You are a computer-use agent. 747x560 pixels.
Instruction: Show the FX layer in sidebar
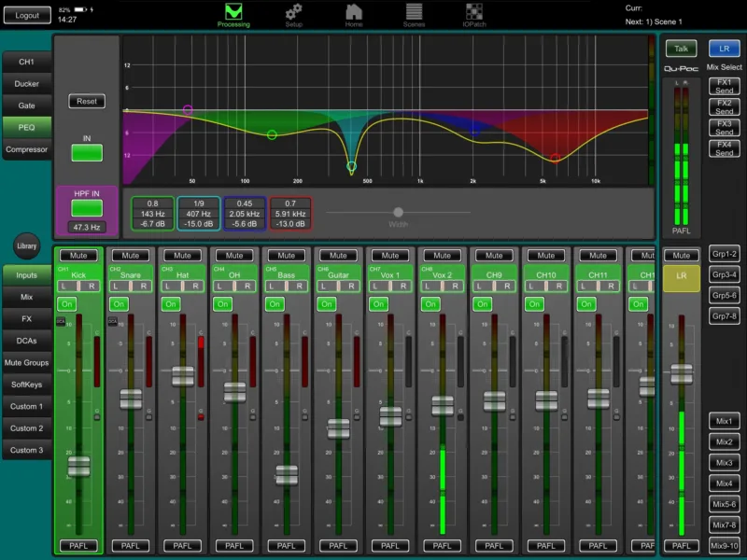click(x=27, y=319)
